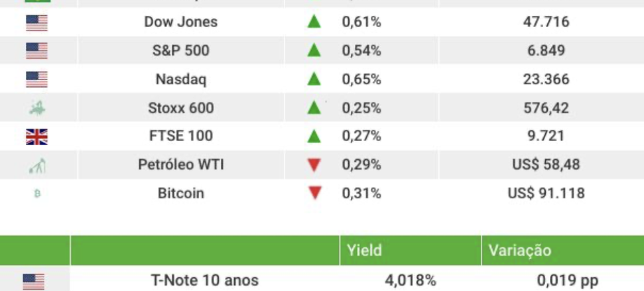
Task: Click the T-Note 10 anos label
Action: [x=205, y=281]
